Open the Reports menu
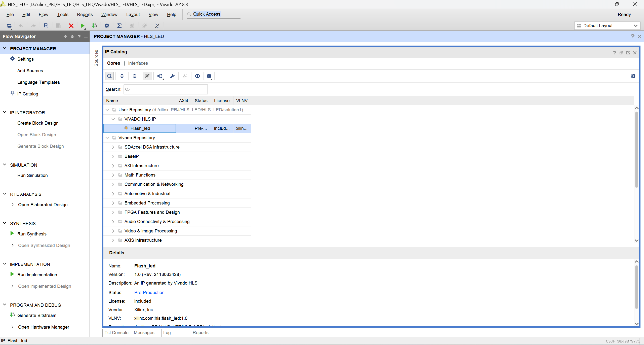The width and height of the screenshot is (644, 345). coord(85,15)
